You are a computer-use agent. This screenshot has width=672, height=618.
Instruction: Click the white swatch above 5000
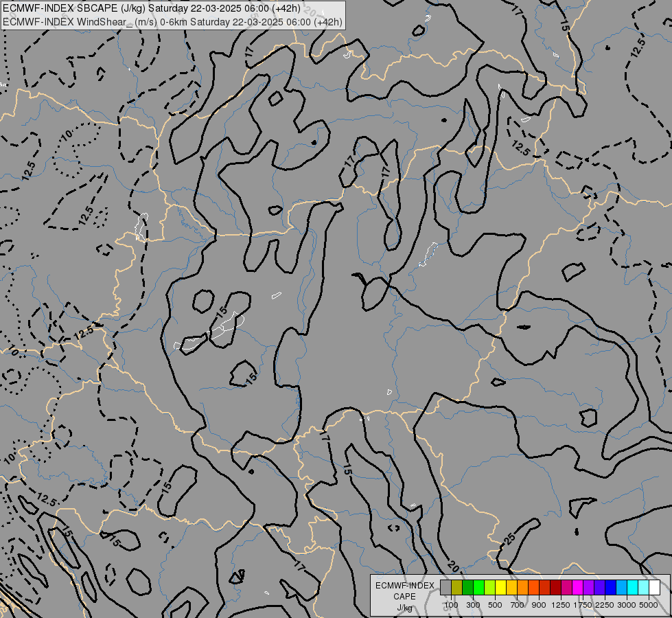[x=656, y=587]
